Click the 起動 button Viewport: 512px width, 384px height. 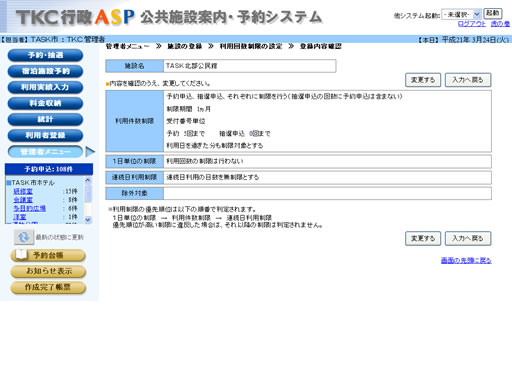pos(493,14)
